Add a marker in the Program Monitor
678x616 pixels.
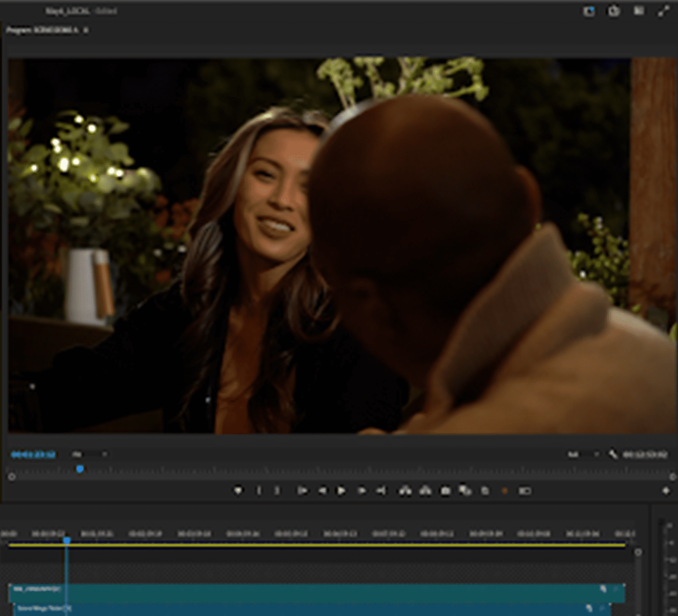click(x=238, y=491)
